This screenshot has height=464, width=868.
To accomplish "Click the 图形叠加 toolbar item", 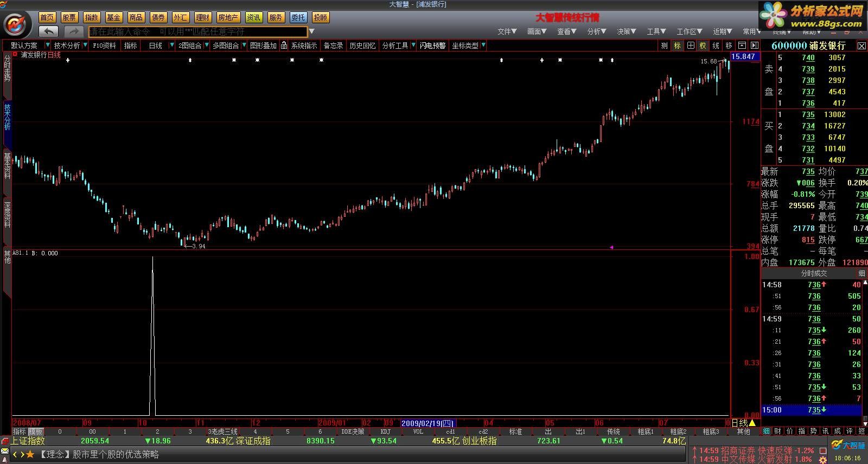I will [x=263, y=46].
